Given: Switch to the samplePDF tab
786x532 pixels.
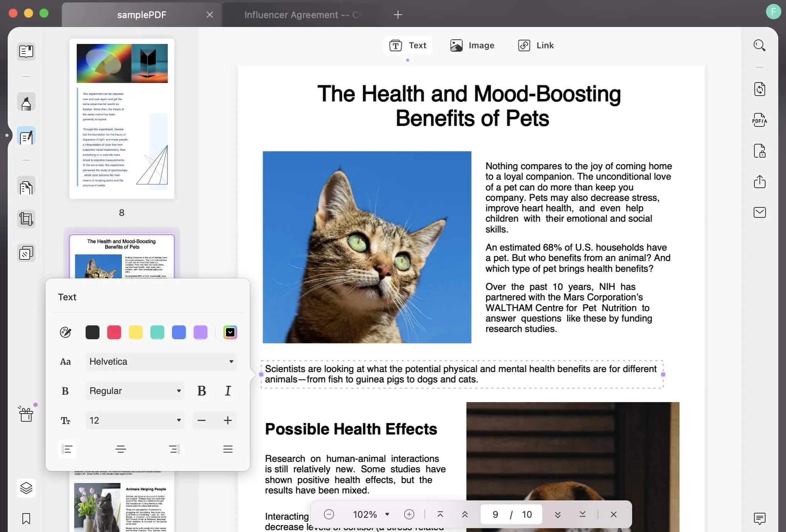Looking at the screenshot, I should tap(141, 13).
